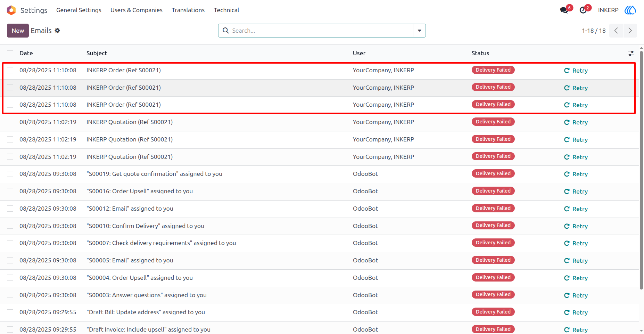Retry the "S00012: Email" assigned email
Image resolution: width=644 pixels, height=334 pixels.
tap(576, 209)
